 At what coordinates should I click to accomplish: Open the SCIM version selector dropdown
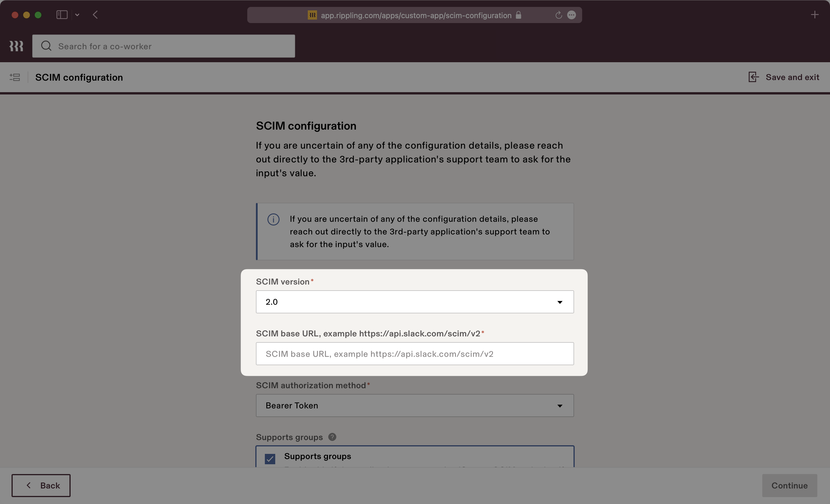point(414,302)
